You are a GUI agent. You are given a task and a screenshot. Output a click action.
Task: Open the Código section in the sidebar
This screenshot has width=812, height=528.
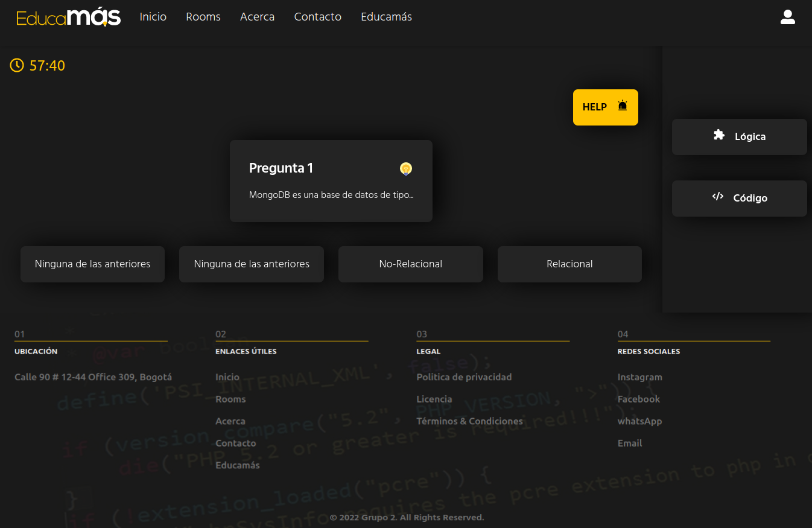[x=739, y=198]
